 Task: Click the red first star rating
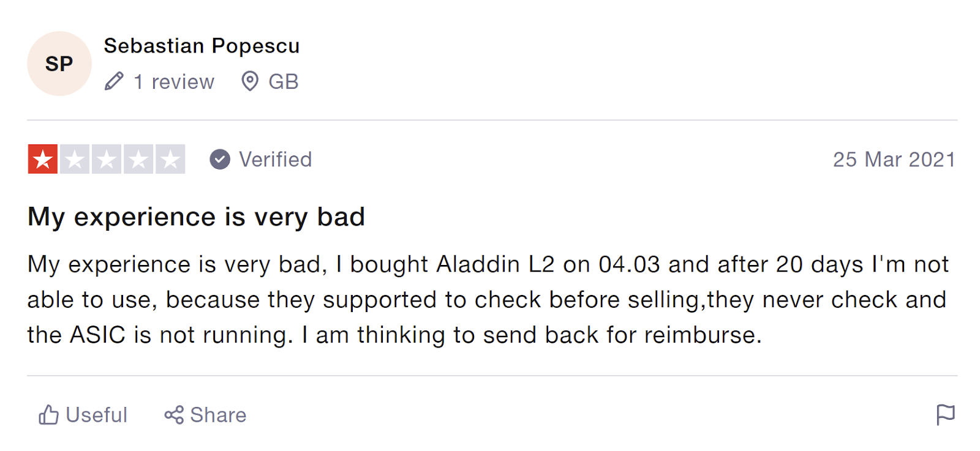pos(43,160)
